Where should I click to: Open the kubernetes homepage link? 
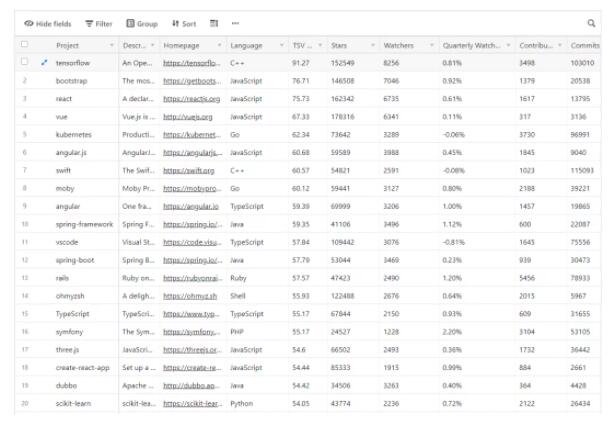(192, 135)
